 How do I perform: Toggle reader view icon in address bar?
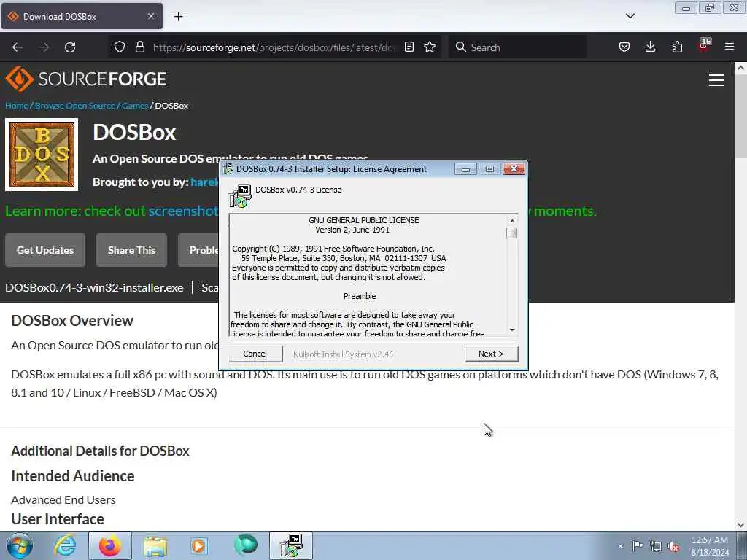(x=409, y=47)
